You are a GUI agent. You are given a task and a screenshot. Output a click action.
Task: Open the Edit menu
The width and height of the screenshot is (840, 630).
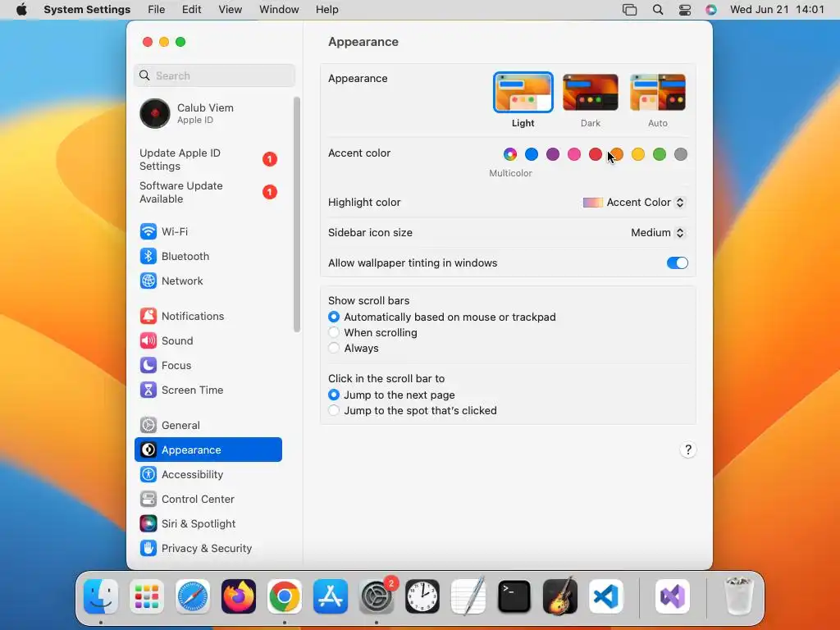click(191, 10)
